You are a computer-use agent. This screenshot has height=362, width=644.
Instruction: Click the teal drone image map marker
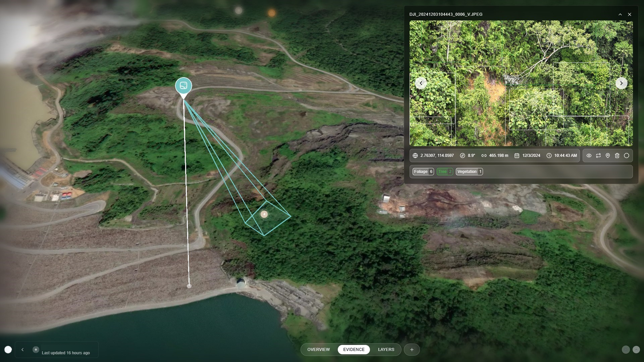183,86
